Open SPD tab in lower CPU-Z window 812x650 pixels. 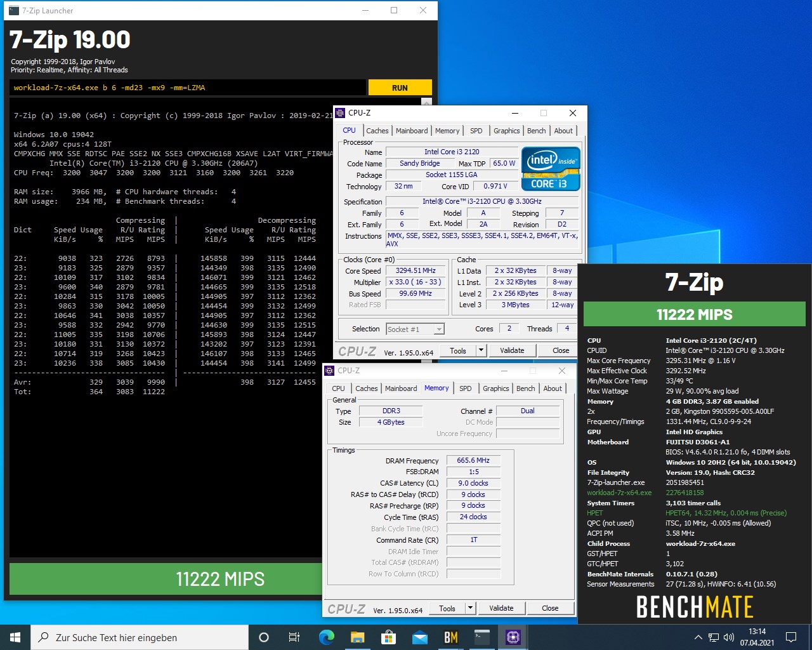pos(466,388)
